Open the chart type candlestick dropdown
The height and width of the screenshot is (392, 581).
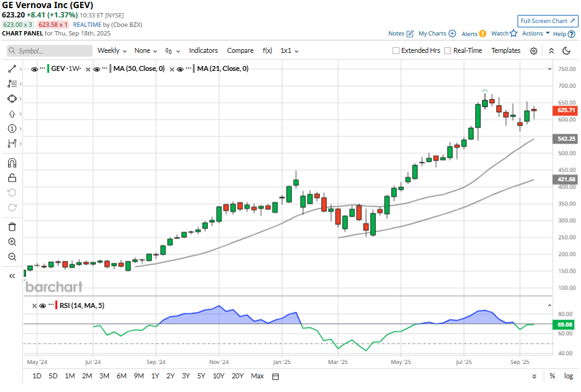[172, 51]
